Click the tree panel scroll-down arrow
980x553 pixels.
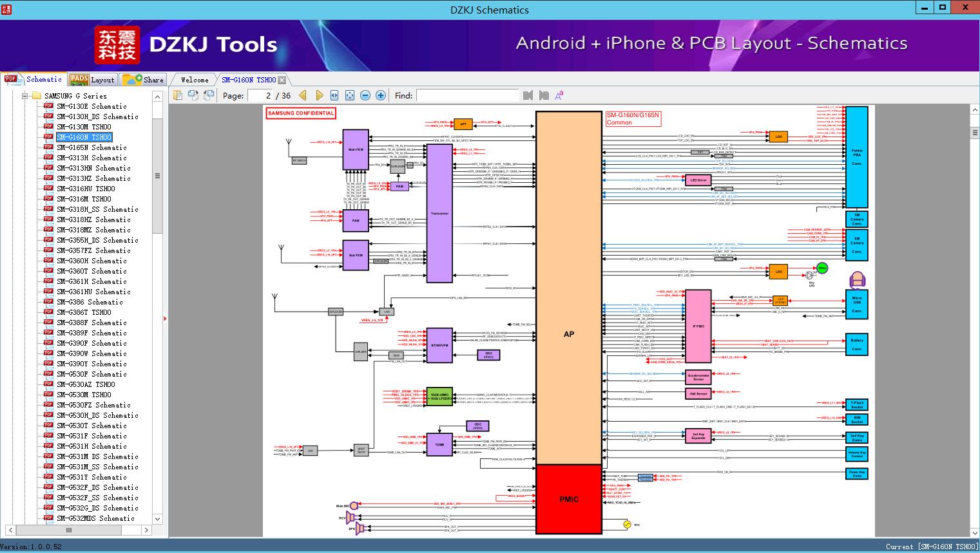(x=157, y=518)
